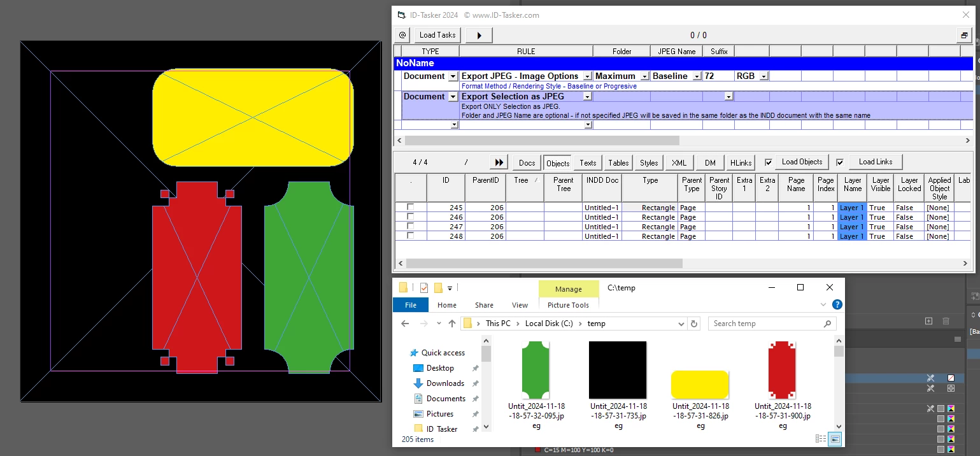
Task: Toggle the Load Links checkbox
Action: tap(840, 162)
